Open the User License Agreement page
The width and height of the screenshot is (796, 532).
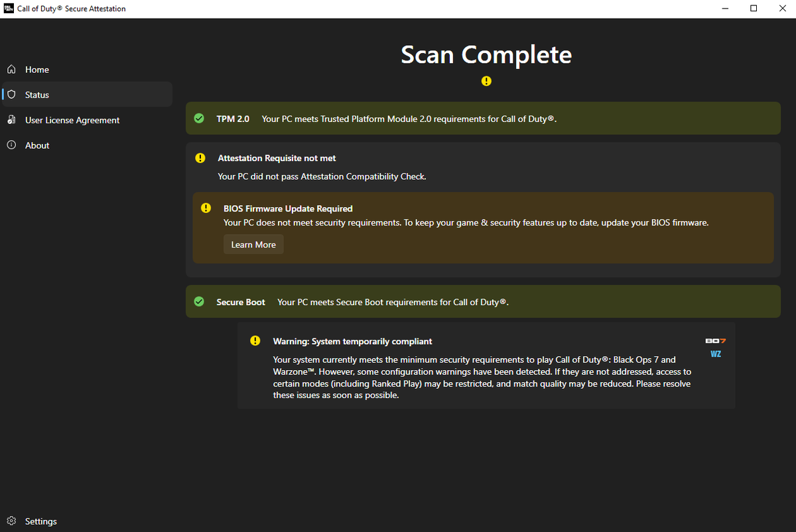coord(87,120)
